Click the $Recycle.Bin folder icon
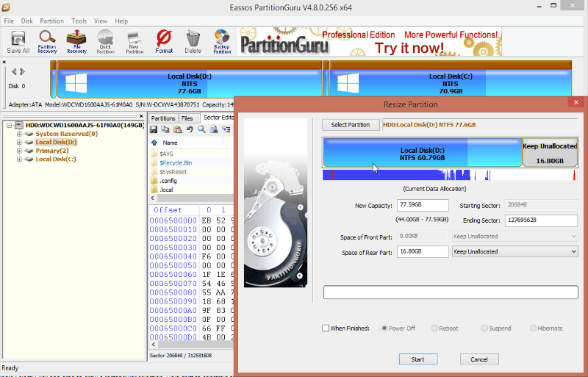The height and width of the screenshot is (377, 588). (154, 163)
